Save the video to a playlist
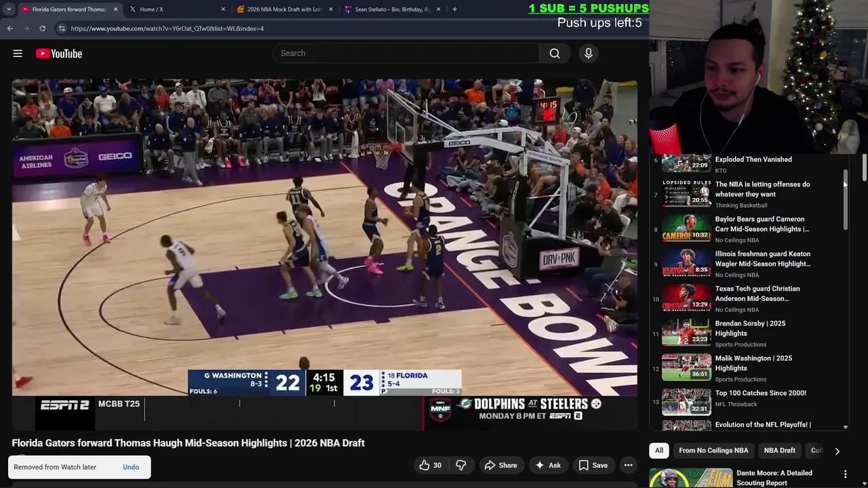 tap(593, 465)
